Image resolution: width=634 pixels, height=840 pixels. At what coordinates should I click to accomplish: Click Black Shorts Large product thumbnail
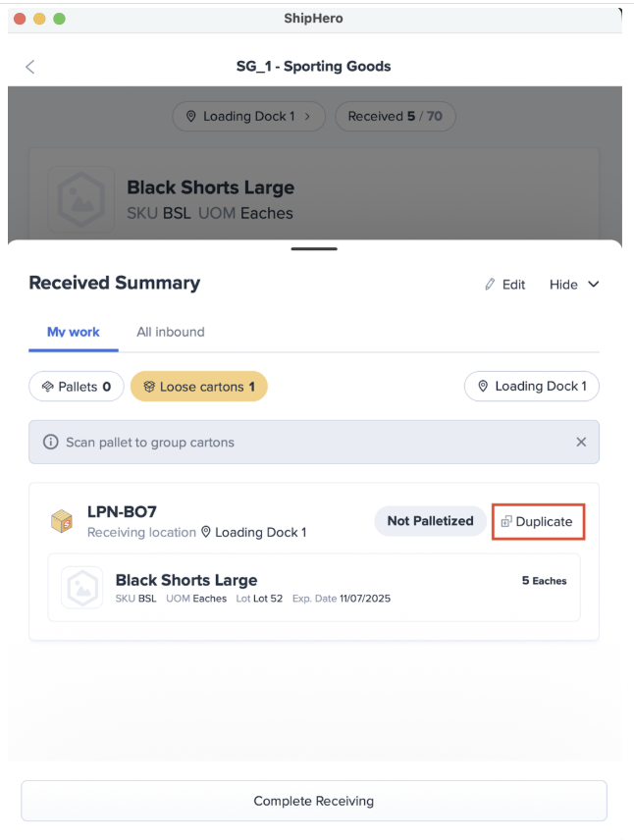82,588
